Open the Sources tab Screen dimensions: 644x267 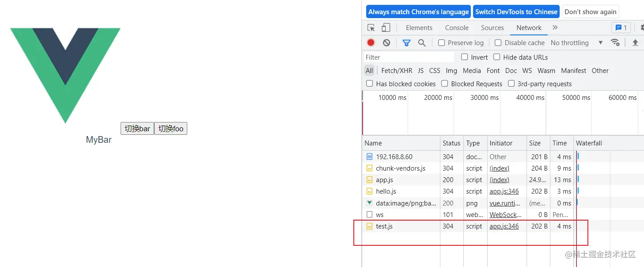pos(492,27)
